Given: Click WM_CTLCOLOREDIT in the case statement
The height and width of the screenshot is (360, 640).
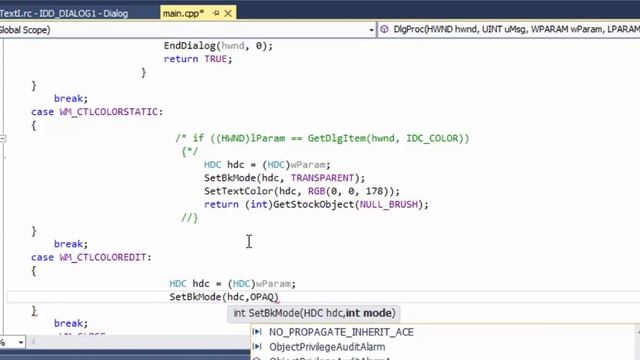Looking at the screenshot, I should click(x=103, y=258).
